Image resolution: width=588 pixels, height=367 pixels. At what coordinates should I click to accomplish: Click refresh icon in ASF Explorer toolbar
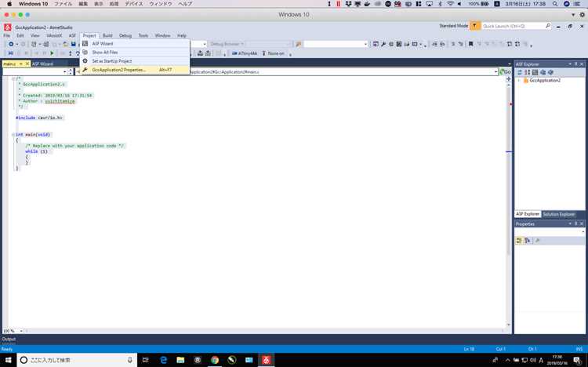point(519,72)
